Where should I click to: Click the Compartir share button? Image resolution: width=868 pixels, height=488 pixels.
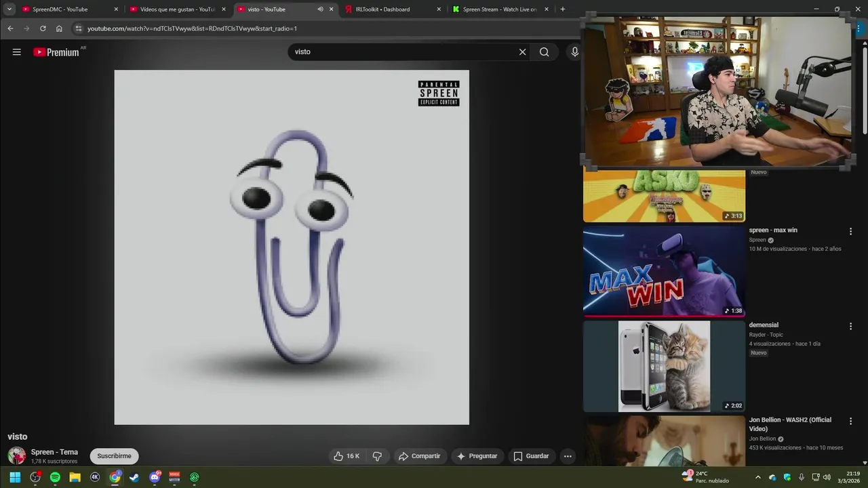[x=419, y=456]
